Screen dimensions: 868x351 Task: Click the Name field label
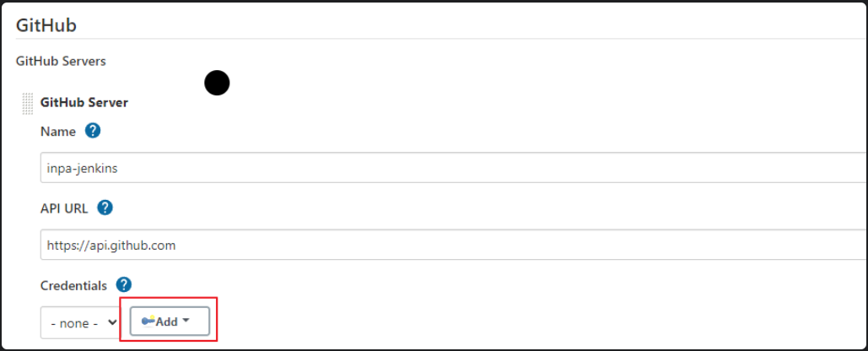[x=57, y=132]
